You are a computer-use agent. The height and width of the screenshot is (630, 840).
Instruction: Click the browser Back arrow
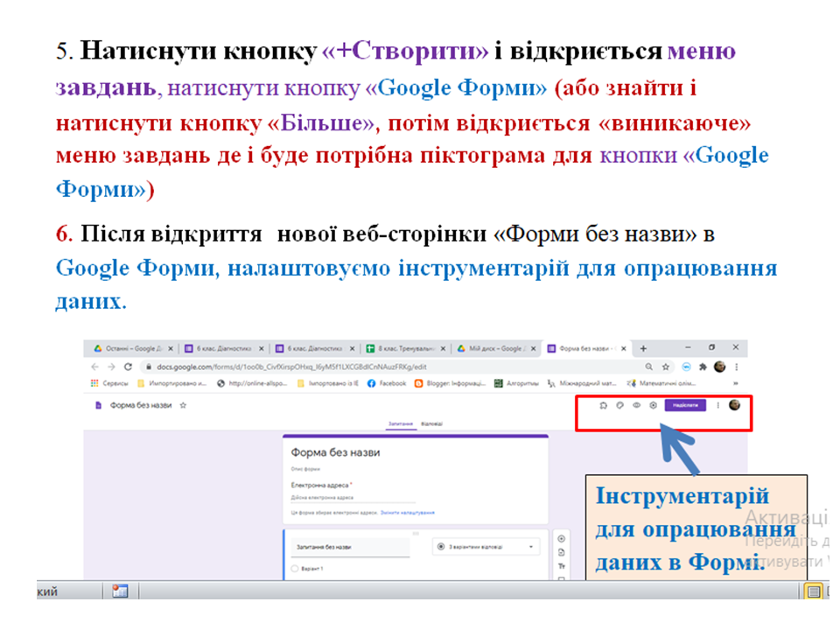click(x=94, y=367)
